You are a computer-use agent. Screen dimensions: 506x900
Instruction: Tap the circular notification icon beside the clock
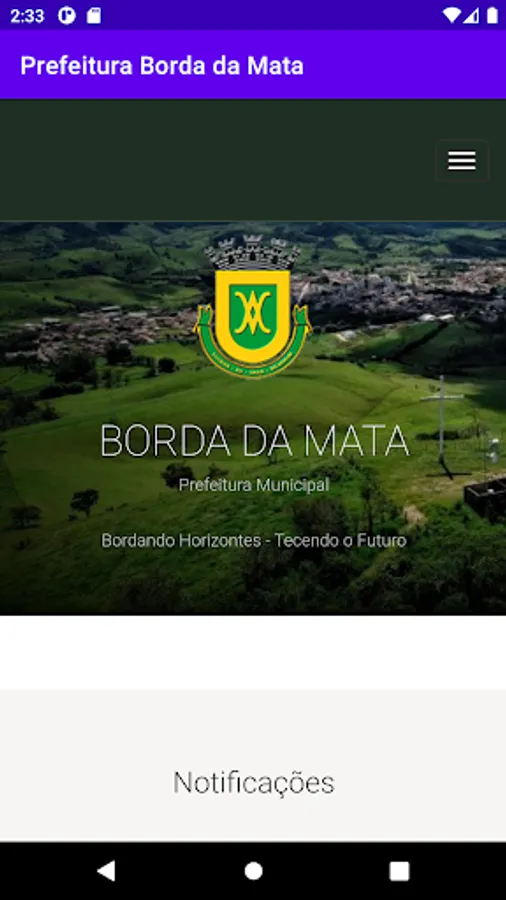pos(67,15)
